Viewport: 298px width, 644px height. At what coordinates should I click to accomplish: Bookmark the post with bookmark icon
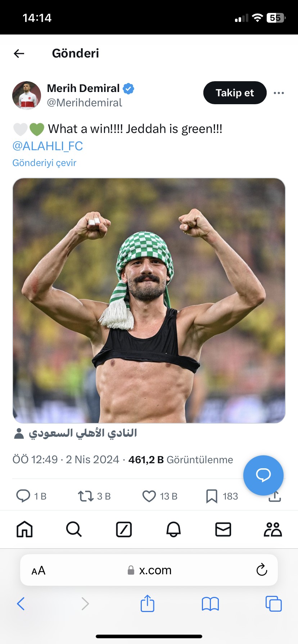(212, 496)
